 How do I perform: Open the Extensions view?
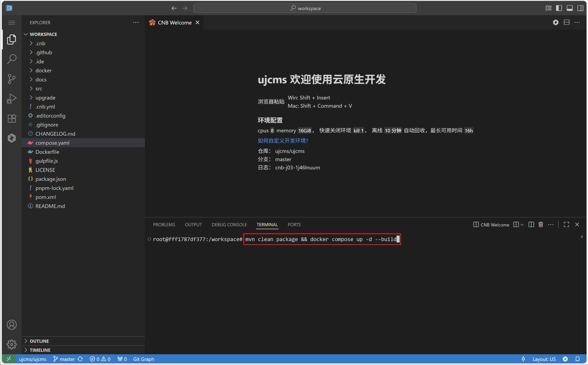(x=12, y=118)
